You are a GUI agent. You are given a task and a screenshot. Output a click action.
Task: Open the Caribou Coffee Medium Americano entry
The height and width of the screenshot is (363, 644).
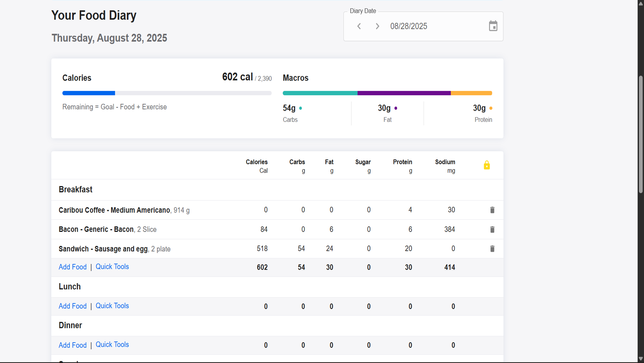(x=114, y=210)
